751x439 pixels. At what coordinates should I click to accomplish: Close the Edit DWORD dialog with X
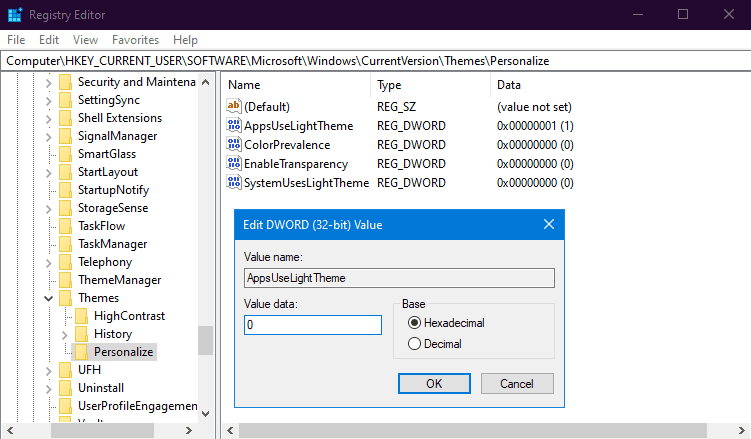549,224
